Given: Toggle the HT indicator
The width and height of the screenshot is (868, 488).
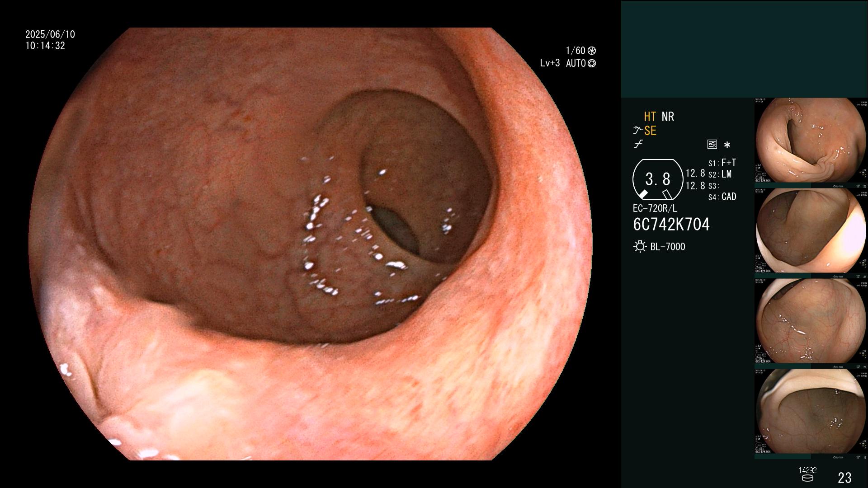Looking at the screenshot, I should [650, 117].
